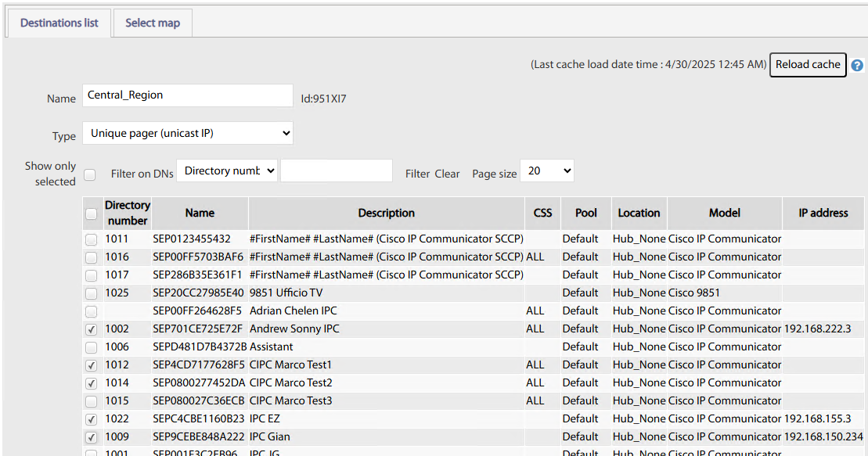Click the IP address column header
The width and height of the screenshot is (868, 456).
pos(823,213)
